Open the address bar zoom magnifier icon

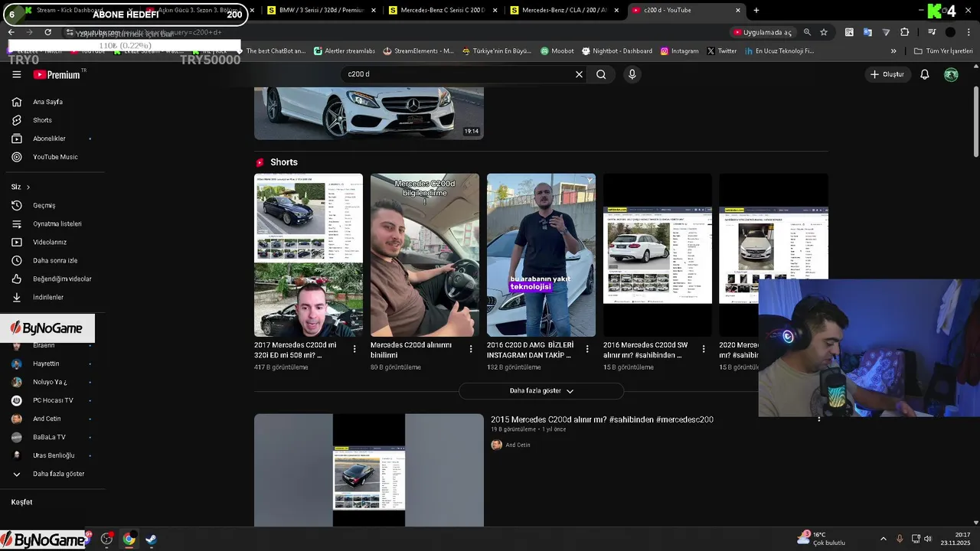coord(807,32)
